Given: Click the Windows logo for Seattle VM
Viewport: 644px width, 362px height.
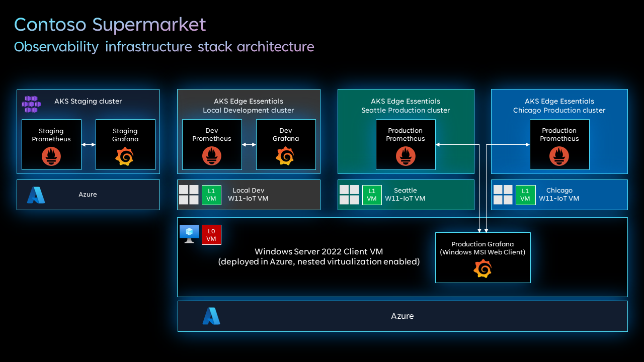Looking at the screenshot, I should [349, 195].
